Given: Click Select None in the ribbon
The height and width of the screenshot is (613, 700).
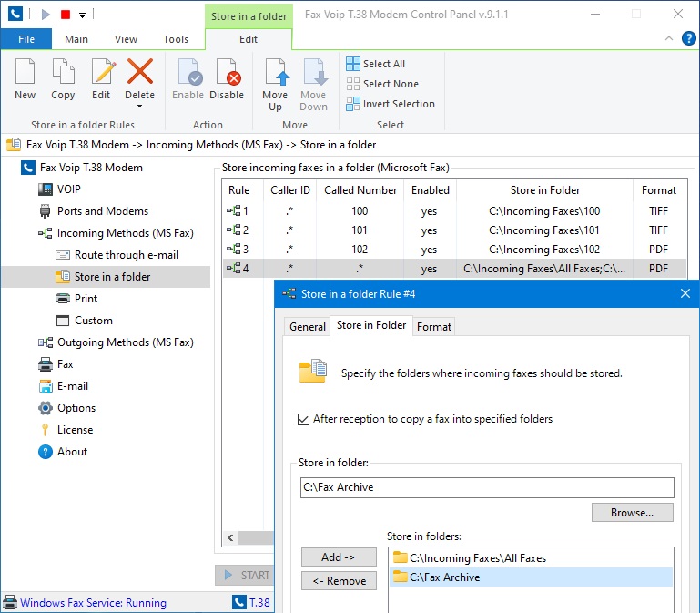Looking at the screenshot, I should 382,84.
